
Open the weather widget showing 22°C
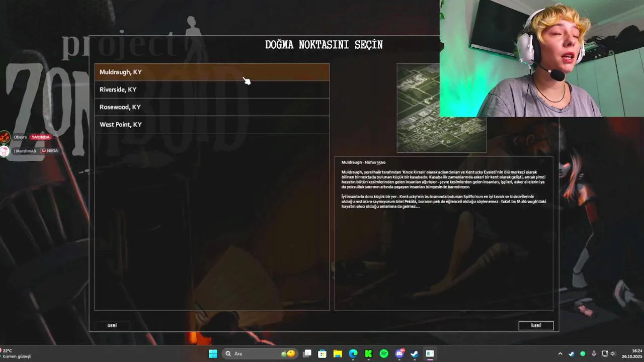pyautogui.click(x=17, y=353)
